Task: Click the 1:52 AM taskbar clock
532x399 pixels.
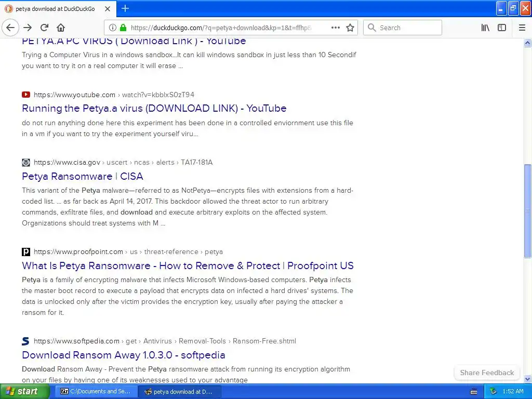Action: tap(513, 391)
